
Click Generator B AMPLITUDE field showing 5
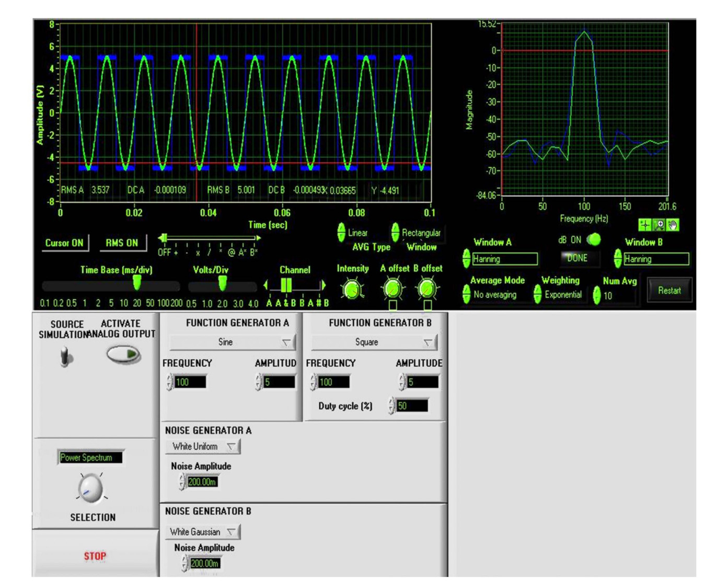tap(422, 382)
